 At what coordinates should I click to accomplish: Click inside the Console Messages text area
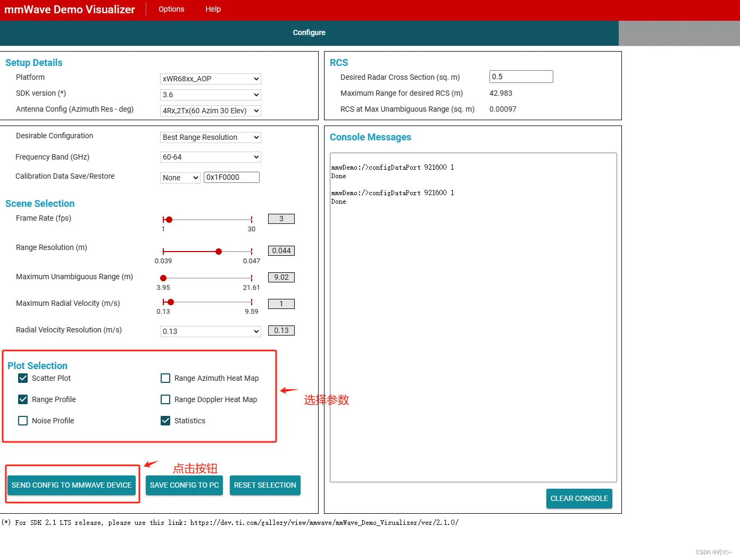(473, 317)
